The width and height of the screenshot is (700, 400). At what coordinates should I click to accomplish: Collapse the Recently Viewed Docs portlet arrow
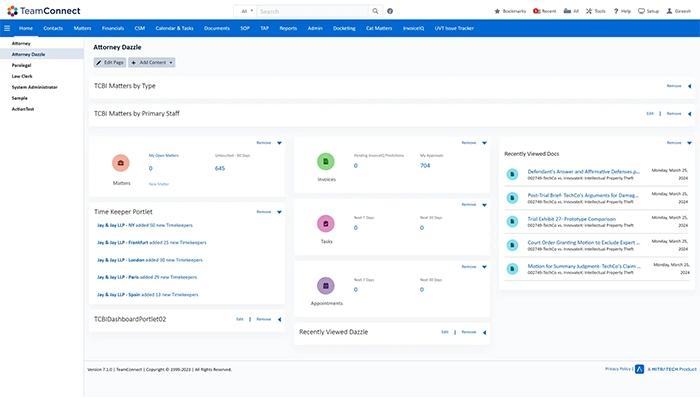[689, 143]
